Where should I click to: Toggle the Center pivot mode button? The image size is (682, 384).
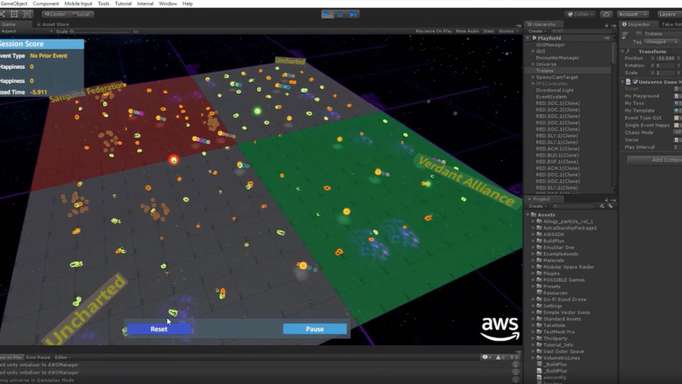pos(54,14)
